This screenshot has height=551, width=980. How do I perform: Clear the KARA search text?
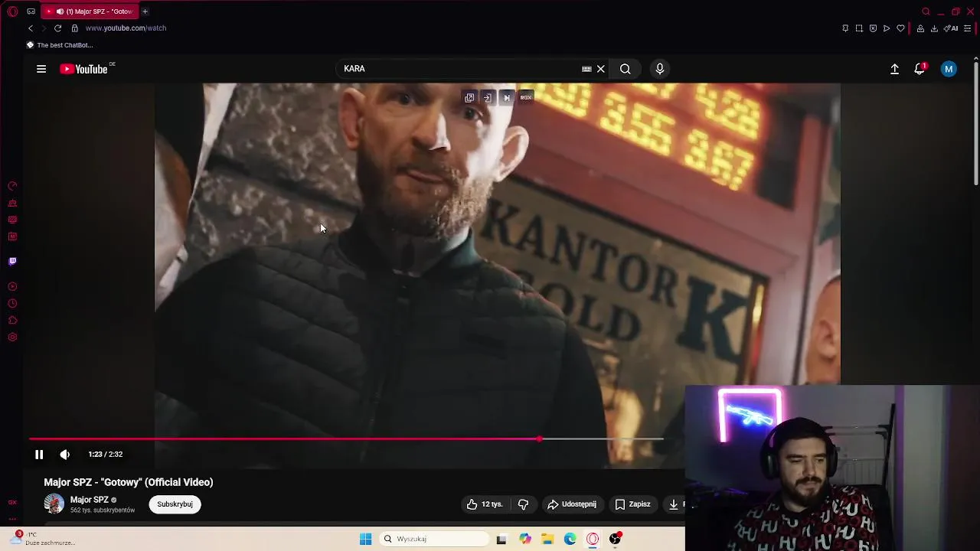pyautogui.click(x=601, y=69)
